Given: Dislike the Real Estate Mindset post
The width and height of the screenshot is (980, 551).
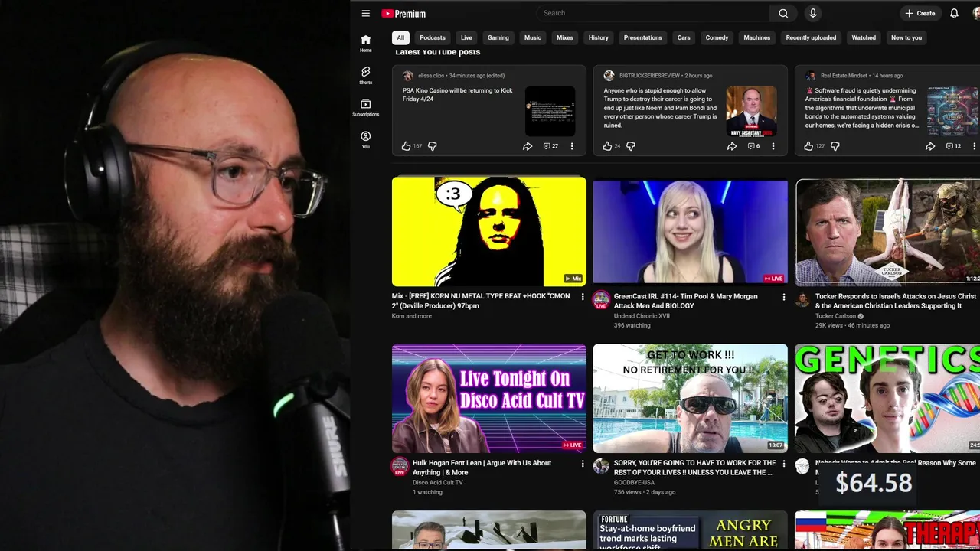Looking at the screenshot, I should tap(835, 146).
